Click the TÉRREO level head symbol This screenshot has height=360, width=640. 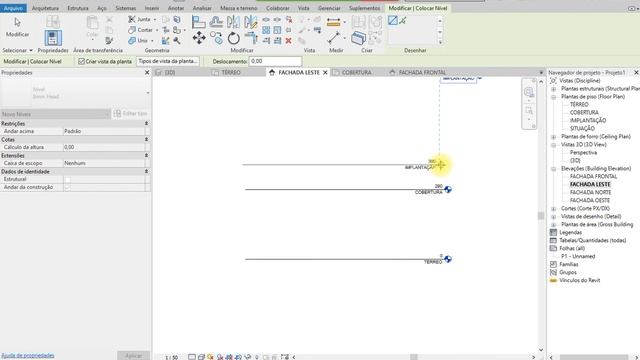tap(448, 259)
